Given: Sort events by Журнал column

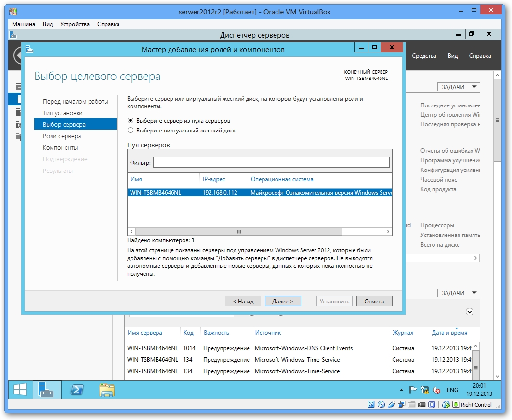Looking at the screenshot, I should click(x=403, y=333).
